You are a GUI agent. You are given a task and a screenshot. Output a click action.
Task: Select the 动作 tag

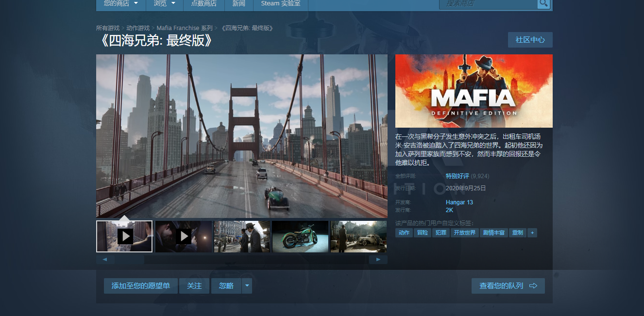pos(404,233)
